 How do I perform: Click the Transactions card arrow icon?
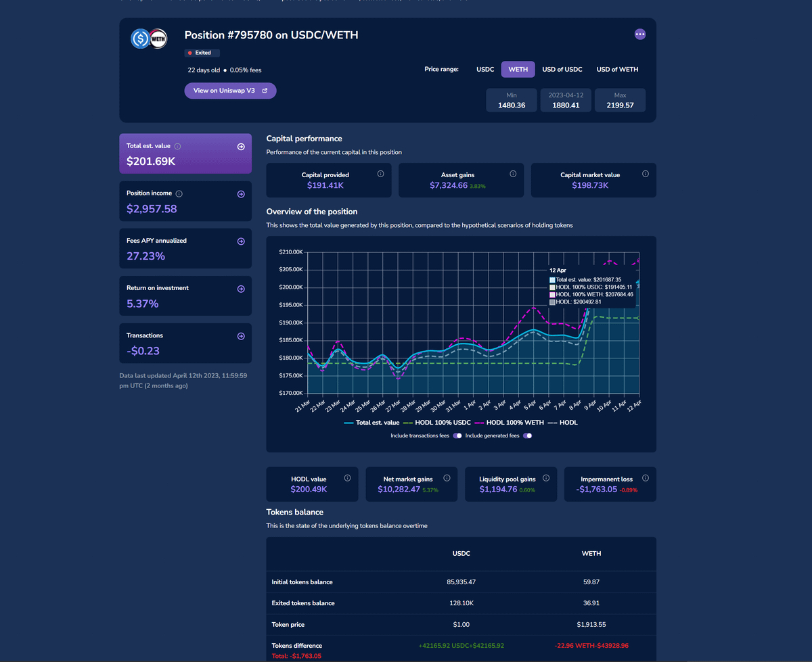(241, 336)
